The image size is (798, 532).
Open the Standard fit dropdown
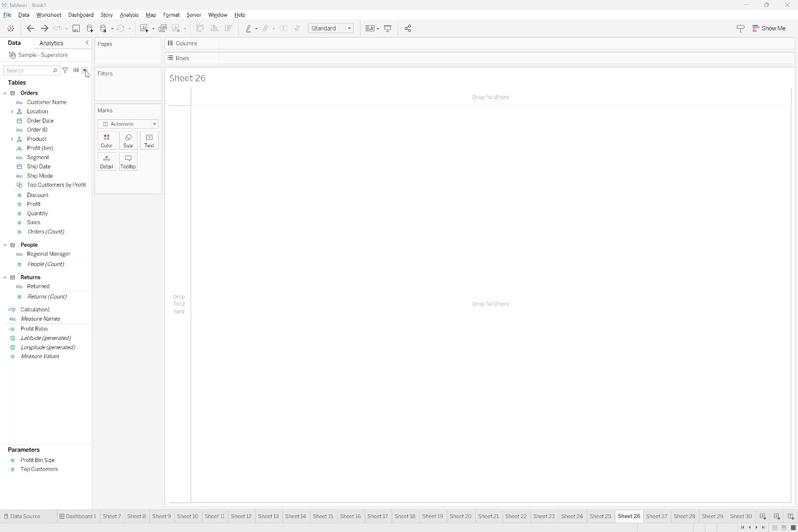349,28
